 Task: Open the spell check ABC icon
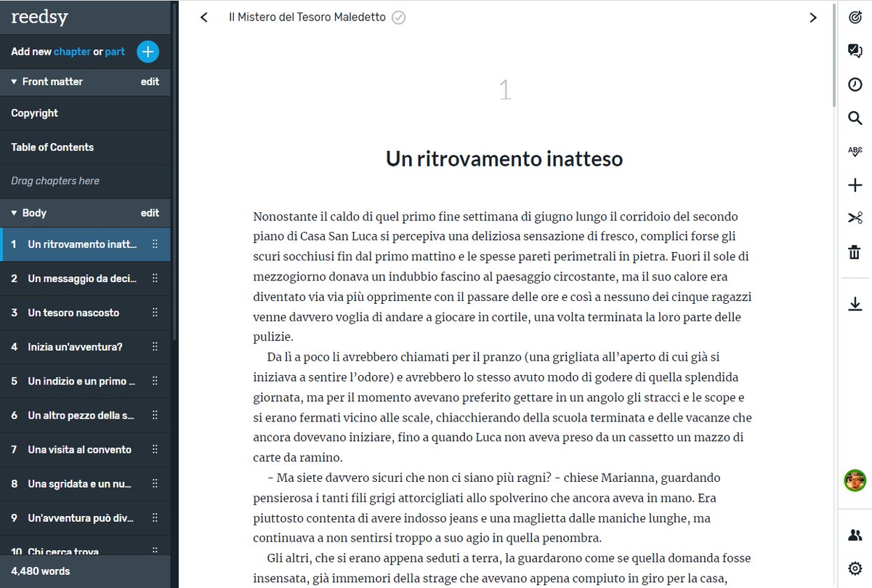pos(855,151)
